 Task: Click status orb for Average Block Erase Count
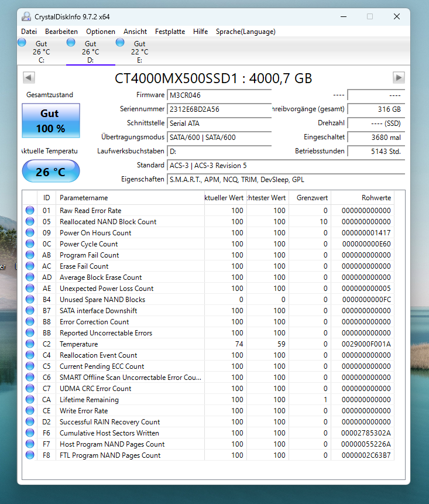coord(30,277)
